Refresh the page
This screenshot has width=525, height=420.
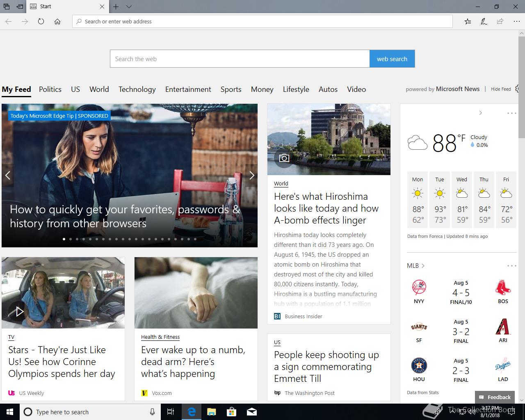pos(41,21)
